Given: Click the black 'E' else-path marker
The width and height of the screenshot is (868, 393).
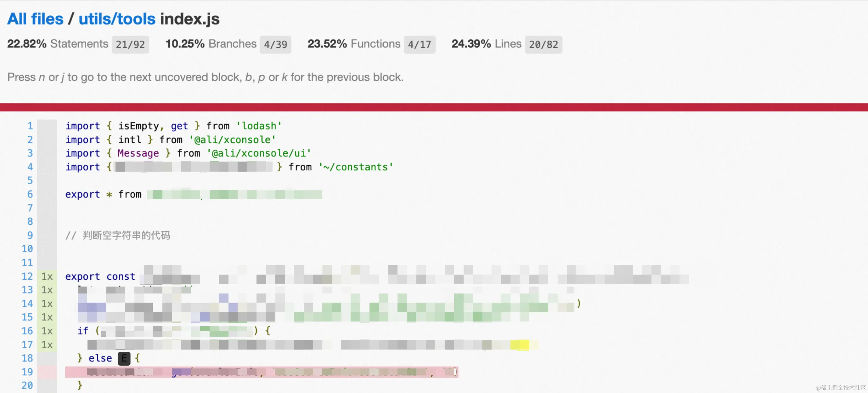Looking at the screenshot, I should (x=124, y=358).
